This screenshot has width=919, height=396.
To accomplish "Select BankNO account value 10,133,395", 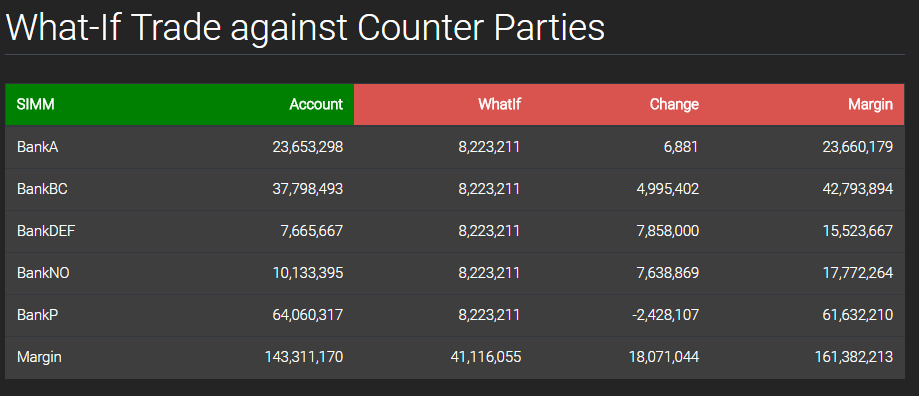I will coord(308,273).
